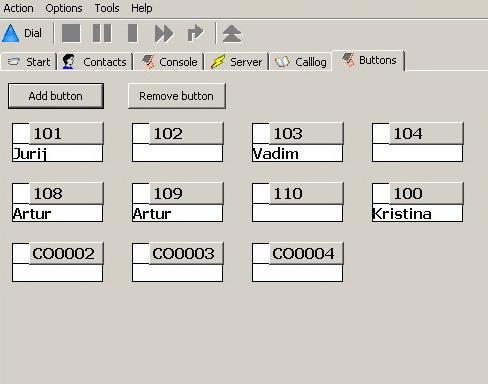The height and width of the screenshot is (384, 488).
Task: Click the 100 extension button
Action: point(426,193)
